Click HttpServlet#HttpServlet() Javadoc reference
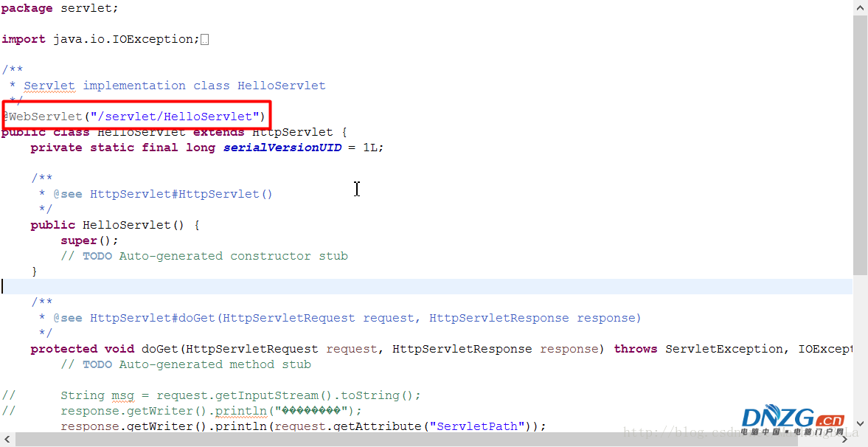 pos(181,194)
